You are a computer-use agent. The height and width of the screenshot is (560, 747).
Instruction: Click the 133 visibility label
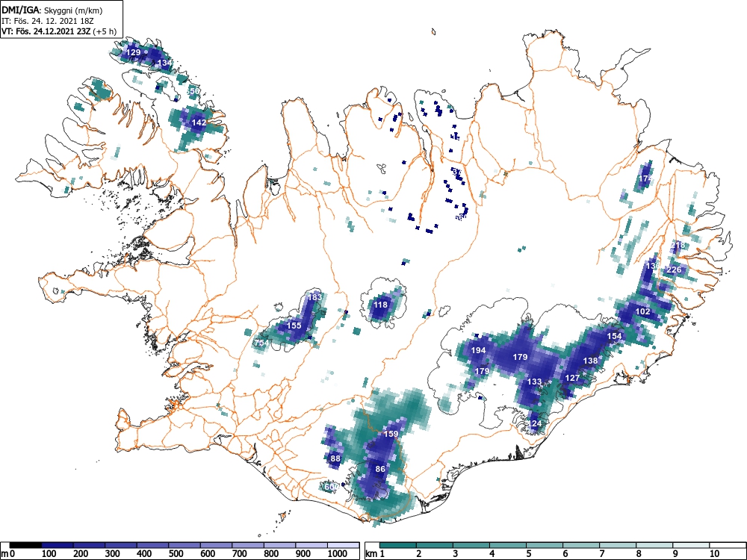pyautogui.click(x=534, y=382)
